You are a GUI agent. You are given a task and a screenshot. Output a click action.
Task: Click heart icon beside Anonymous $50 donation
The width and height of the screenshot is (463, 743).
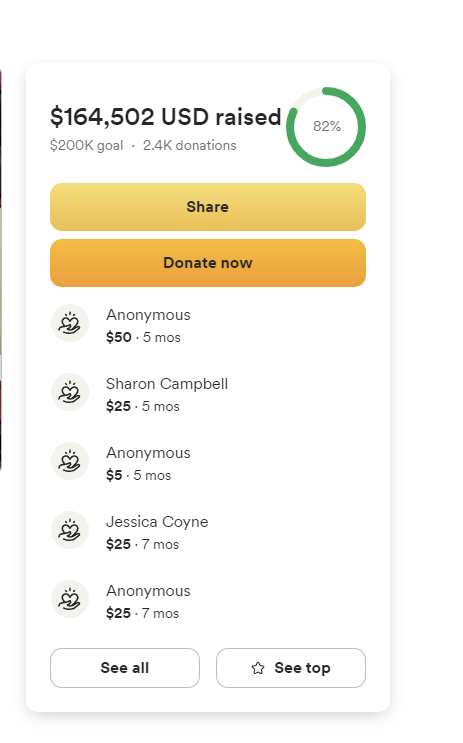70,323
